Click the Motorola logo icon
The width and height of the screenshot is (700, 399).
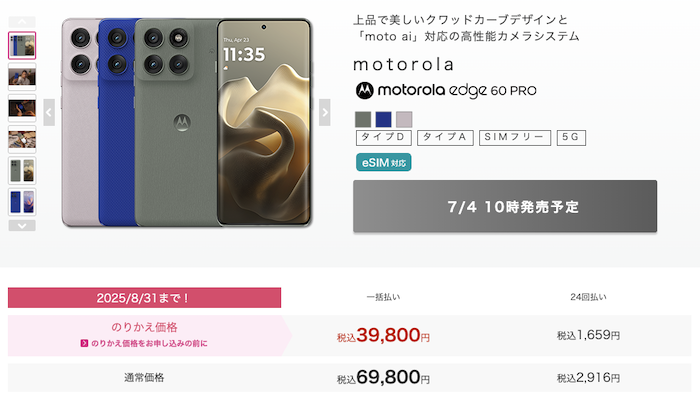coord(364,91)
